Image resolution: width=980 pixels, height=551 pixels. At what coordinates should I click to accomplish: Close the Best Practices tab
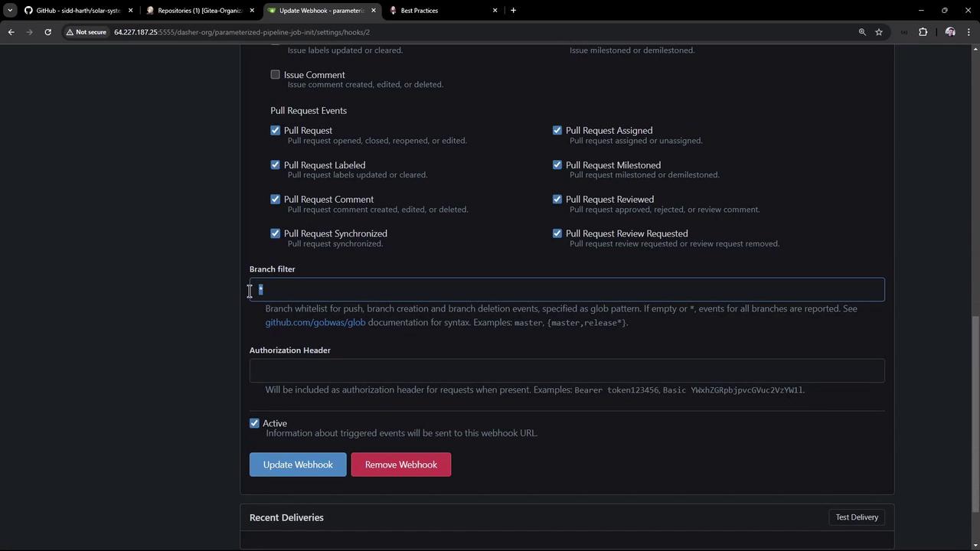click(x=495, y=11)
